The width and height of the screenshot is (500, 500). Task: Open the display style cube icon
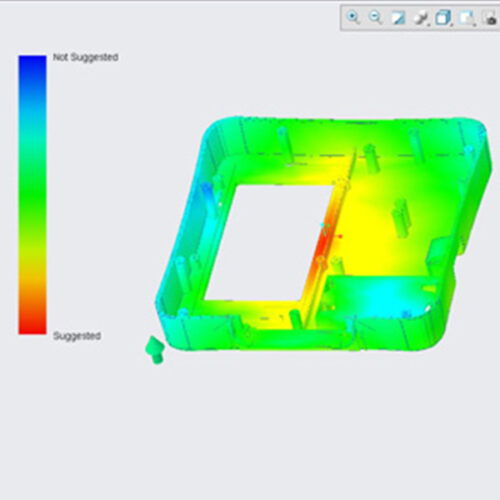coord(444,18)
